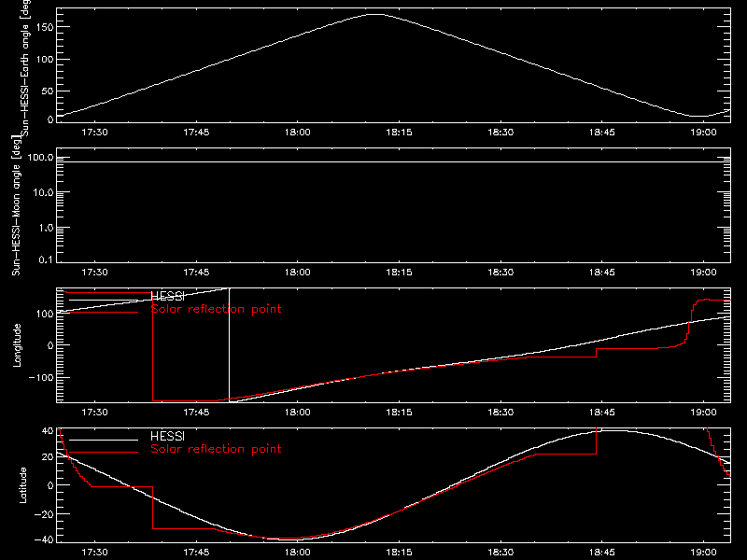
Task: Click 18:30 label under Latitude plot
Action: click(x=500, y=553)
